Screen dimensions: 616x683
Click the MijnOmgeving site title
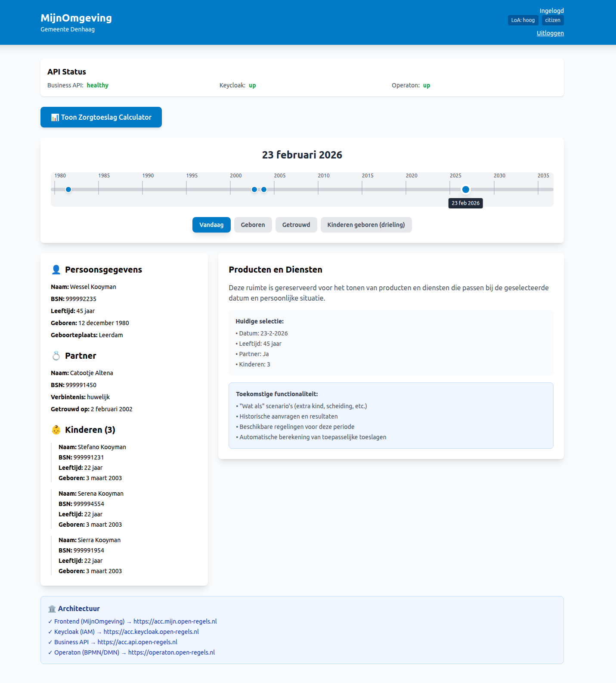coord(76,18)
